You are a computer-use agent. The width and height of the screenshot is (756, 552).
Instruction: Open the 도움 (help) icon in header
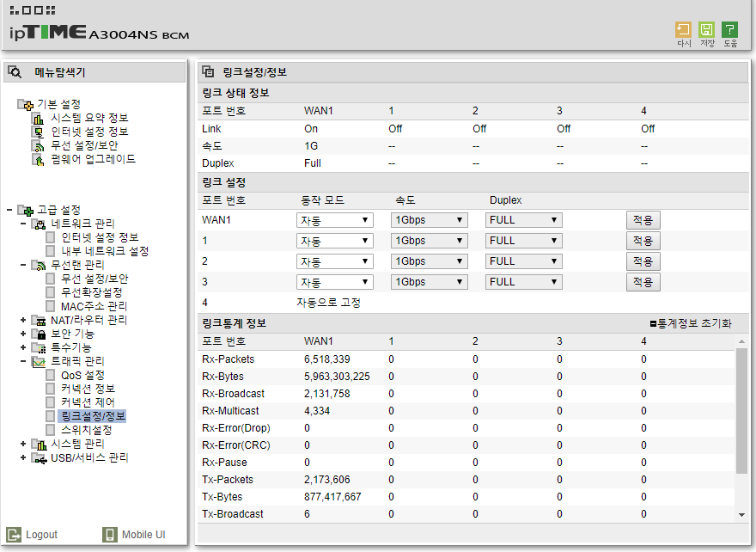point(730,30)
